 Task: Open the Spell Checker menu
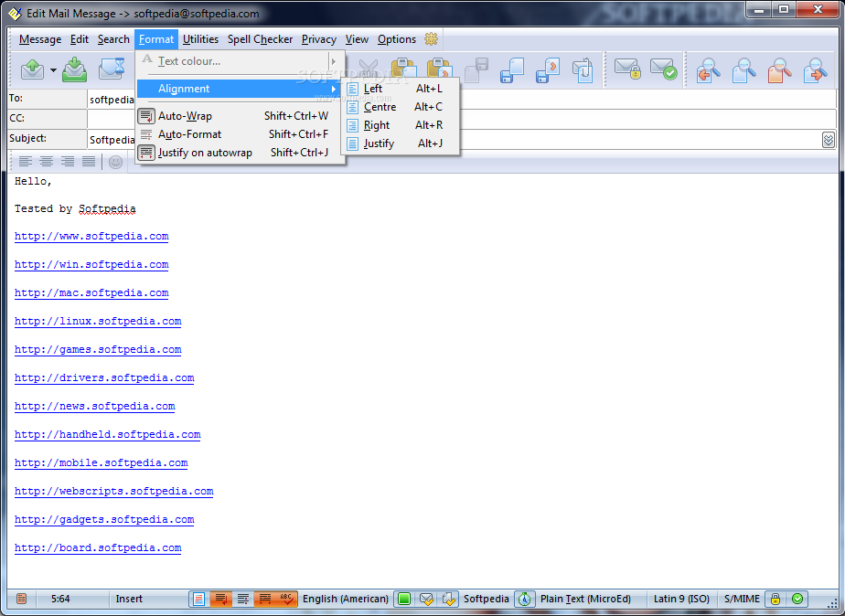(x=260, y=39)
